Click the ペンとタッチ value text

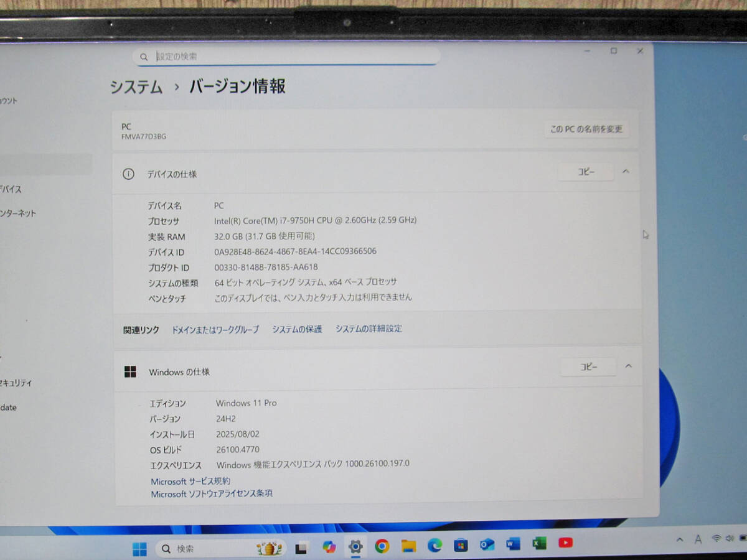(x=313, y=297)
